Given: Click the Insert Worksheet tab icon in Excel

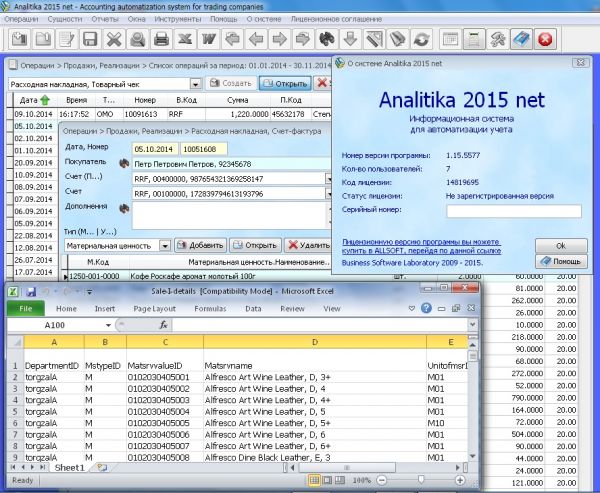Looking at the screenshot, I should pyautogui.click(x=102, y=467).
